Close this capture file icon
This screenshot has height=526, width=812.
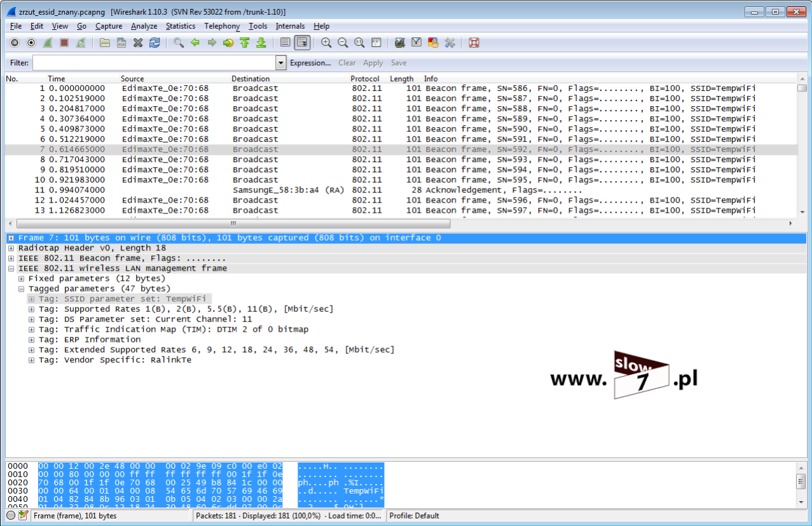138,43
